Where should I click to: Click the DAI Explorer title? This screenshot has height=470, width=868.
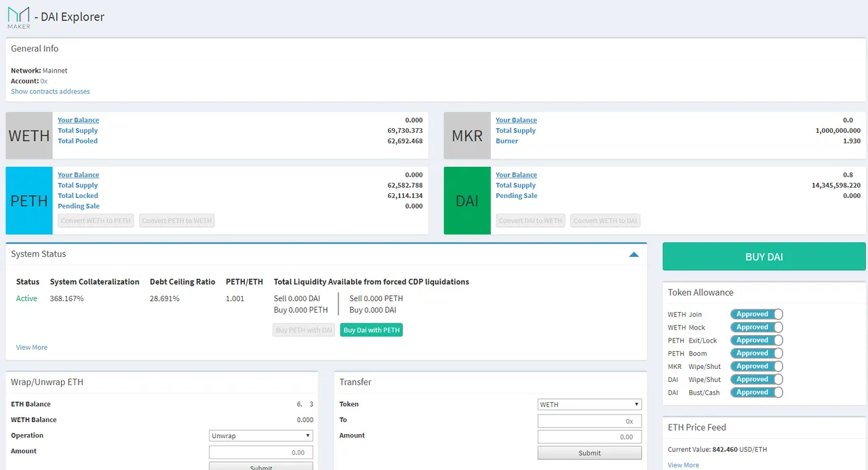pyautogui.click(x=73, y=17)
